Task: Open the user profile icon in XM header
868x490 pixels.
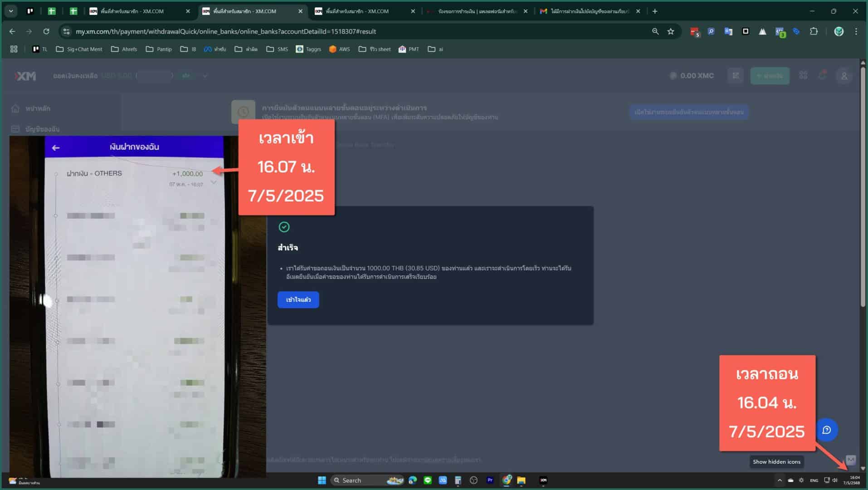Action: [844, 76]
